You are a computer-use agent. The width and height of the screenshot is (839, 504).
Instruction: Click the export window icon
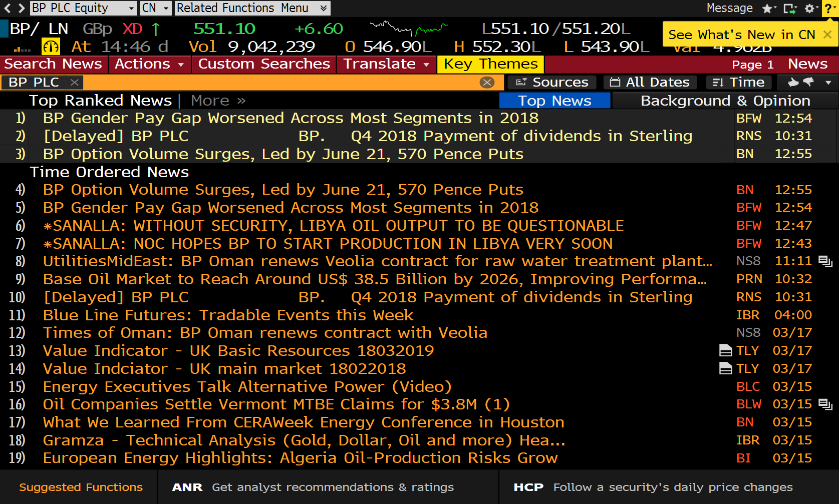789,9
